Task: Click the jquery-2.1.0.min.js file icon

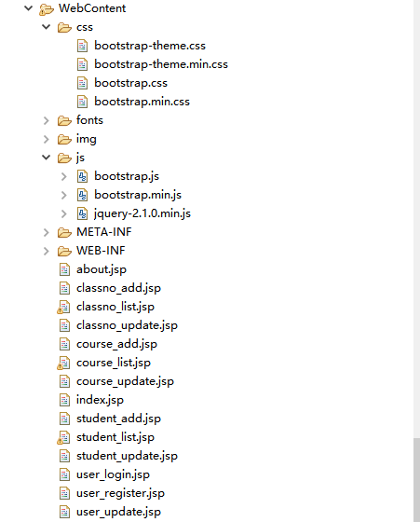Action: 82,213
